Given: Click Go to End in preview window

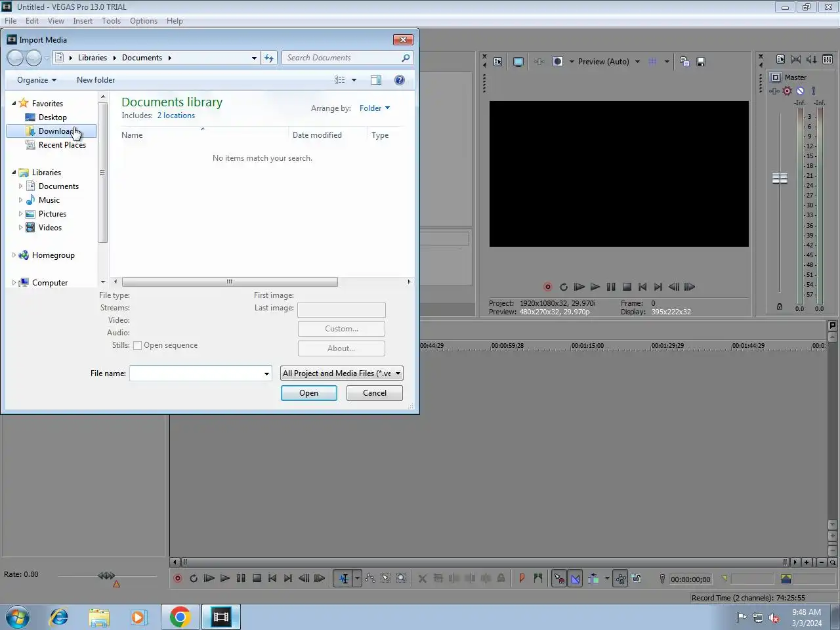Looking at the screenshot, I should pos(658,287).
